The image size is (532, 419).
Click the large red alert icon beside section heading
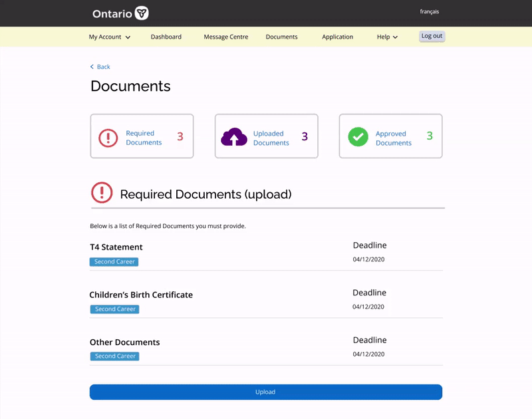click(x=102, y=193)
